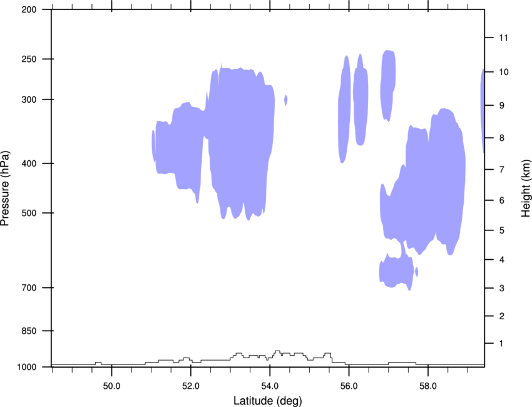Click the 300 pressure tick label
This screenshot has height=407, width=532.
click(29, 100)
